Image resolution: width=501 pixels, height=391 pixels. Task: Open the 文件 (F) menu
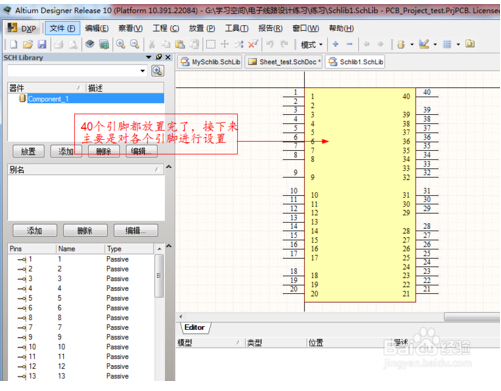point(62,28)
